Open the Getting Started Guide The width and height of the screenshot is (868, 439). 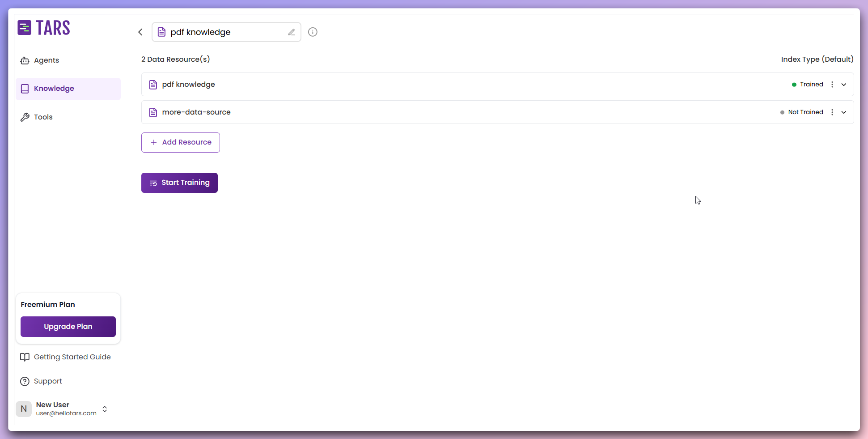[65, 357]
